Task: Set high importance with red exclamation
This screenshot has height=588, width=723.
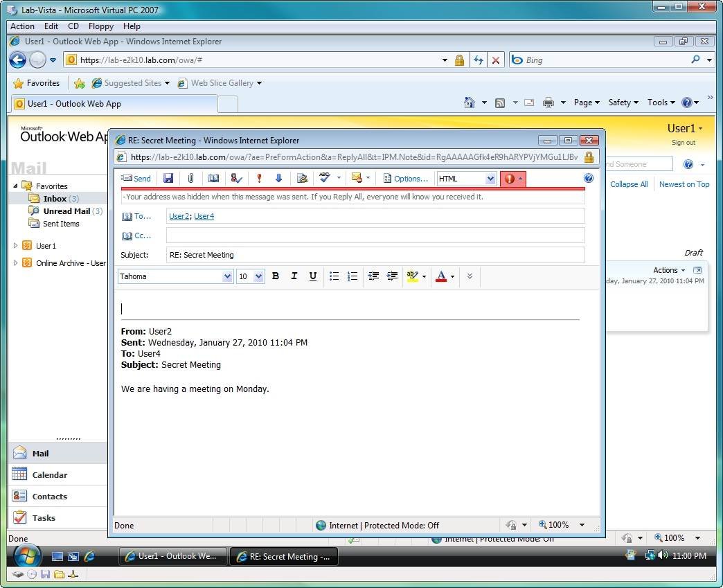Action: (259, 179)
